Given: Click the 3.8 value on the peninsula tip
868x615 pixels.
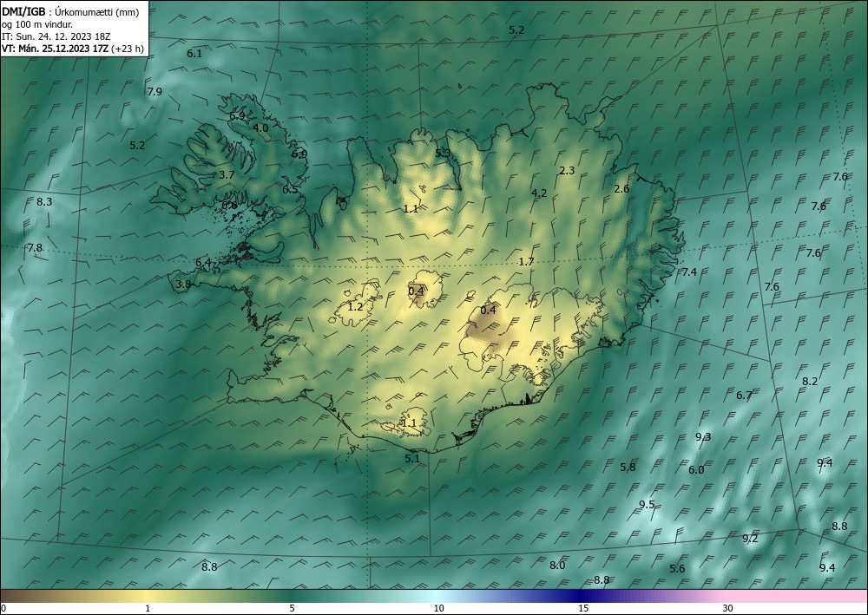Looking at the screenshot, I should point(183,284).
